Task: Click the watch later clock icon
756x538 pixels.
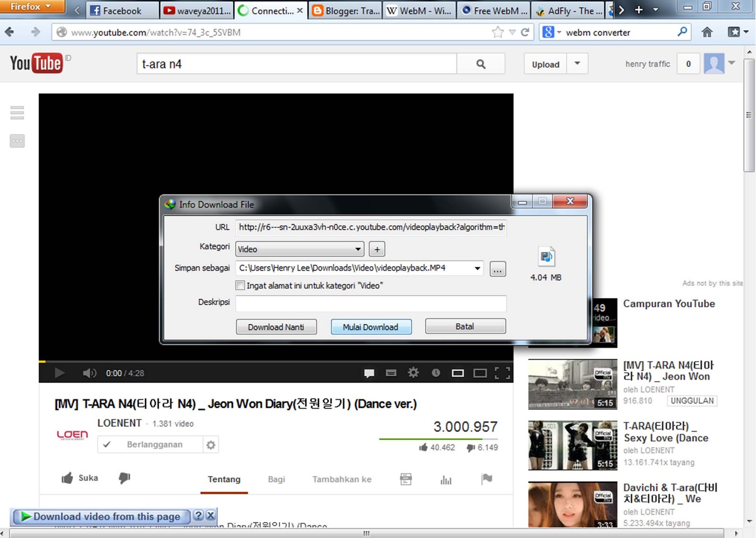Action: [436, 373]
